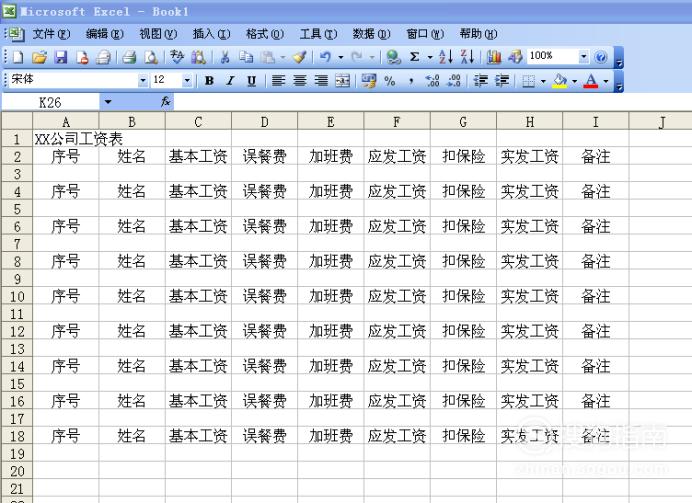The image size is (692, 503).
Task: Activate the Format Painter brush
Action: coord(300,57)
